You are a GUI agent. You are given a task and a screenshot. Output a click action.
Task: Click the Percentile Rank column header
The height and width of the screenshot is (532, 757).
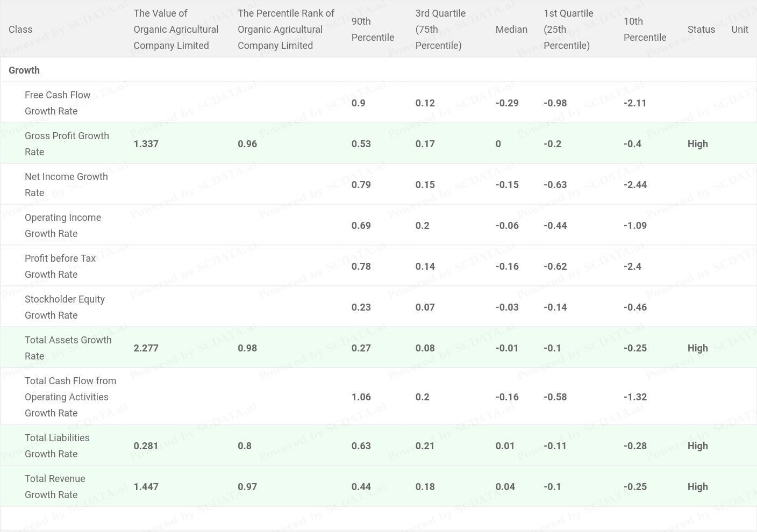285,30
